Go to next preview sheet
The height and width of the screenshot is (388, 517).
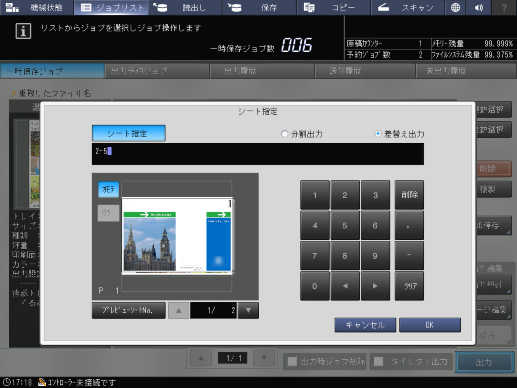click(248, 310)
